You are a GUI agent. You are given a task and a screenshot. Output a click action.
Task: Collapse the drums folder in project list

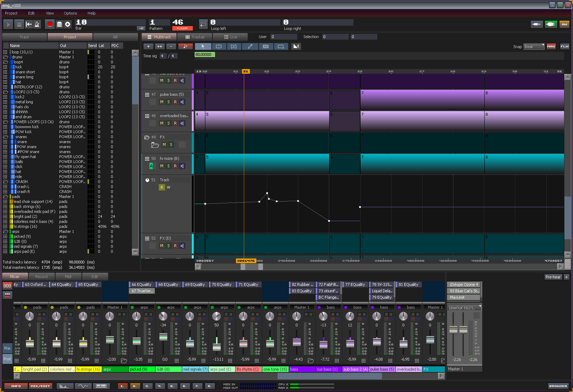(x=5, y=57)
